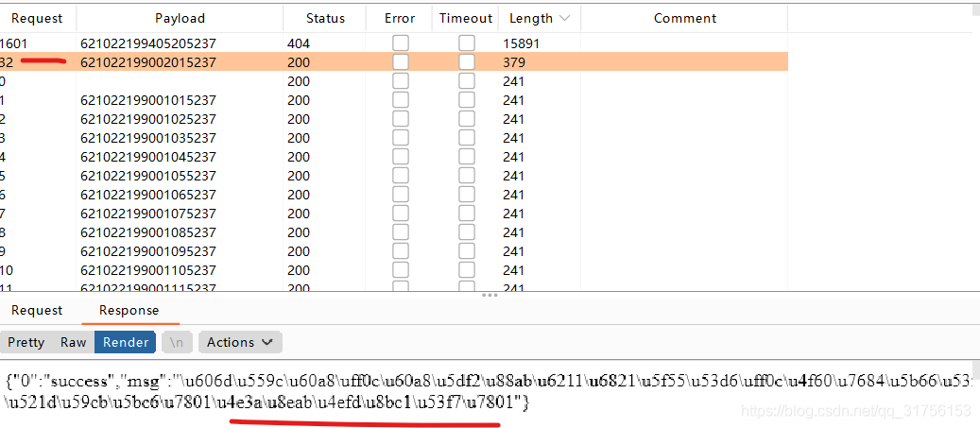
Task: Click the Comment column header
Action: click(x=684, y=19)
